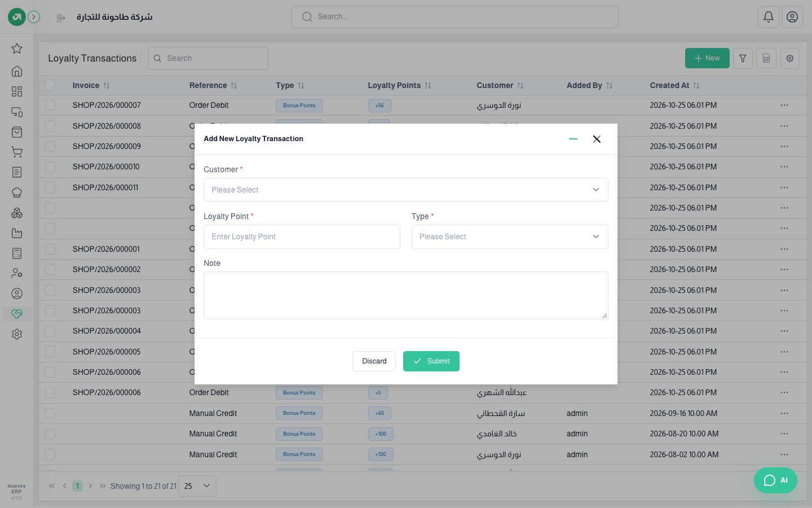The image size is (812, 508).
Task: Go to home icon in sidebar
Action: pyautogui.click(x=17, y=71)
